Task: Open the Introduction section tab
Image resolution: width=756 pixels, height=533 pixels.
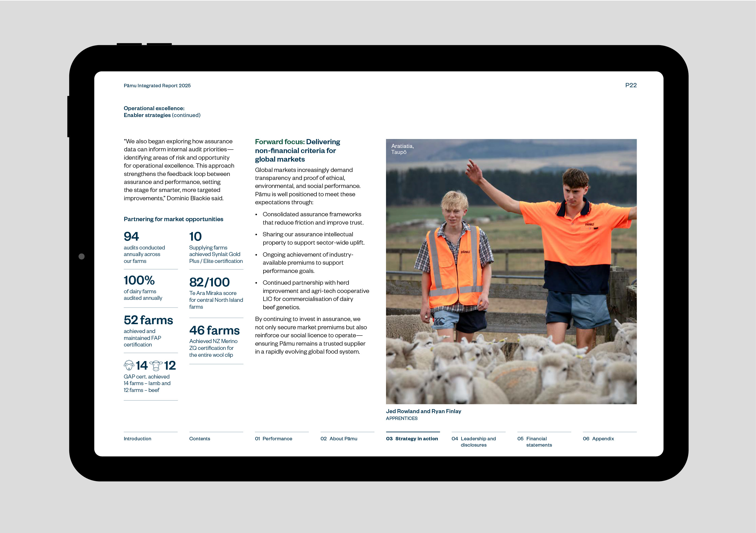Action: coord(137,439)
